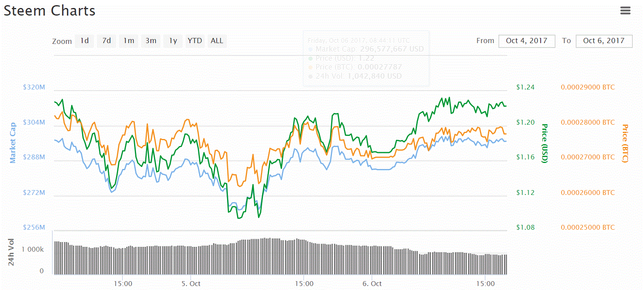Click the $304M market cap tick
Viewport: 644px width, 290px height.
(x=34, y=122)
